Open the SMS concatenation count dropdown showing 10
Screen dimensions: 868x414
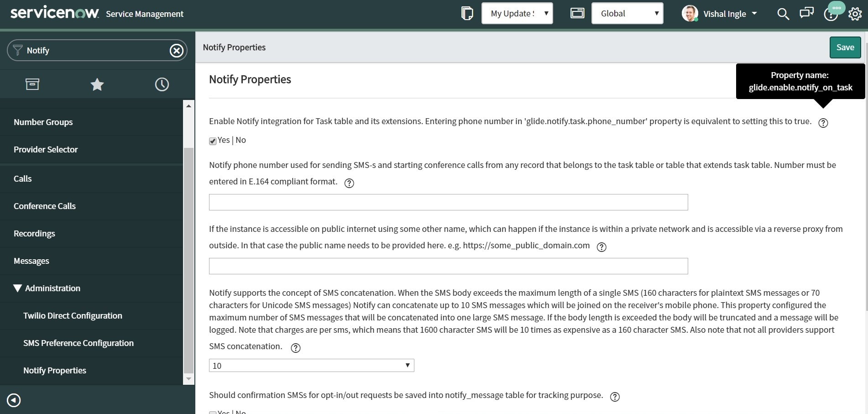tap(311, 366)
